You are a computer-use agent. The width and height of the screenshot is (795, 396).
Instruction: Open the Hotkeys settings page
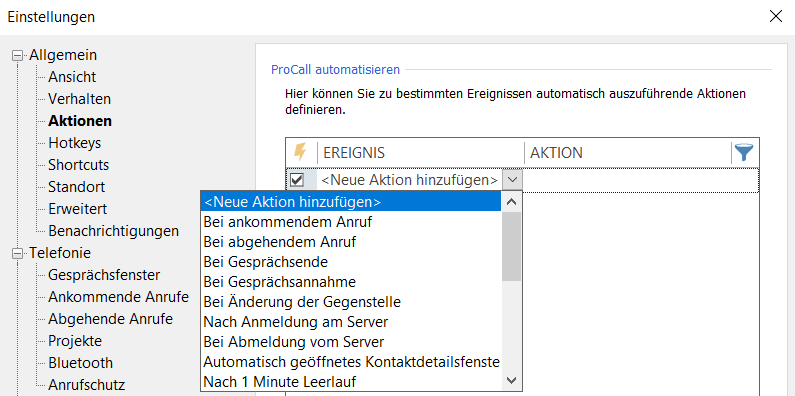75,143
